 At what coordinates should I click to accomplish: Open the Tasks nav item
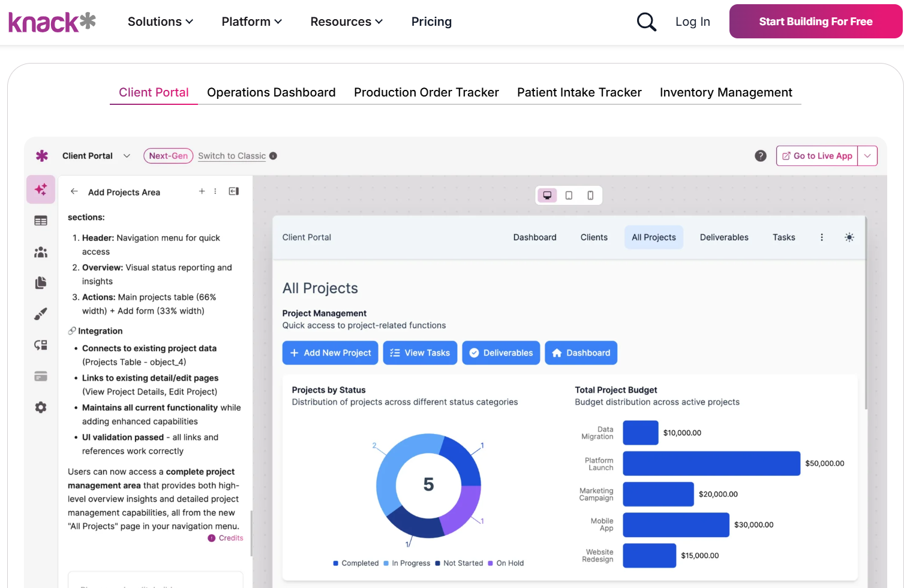coord(784,237)
